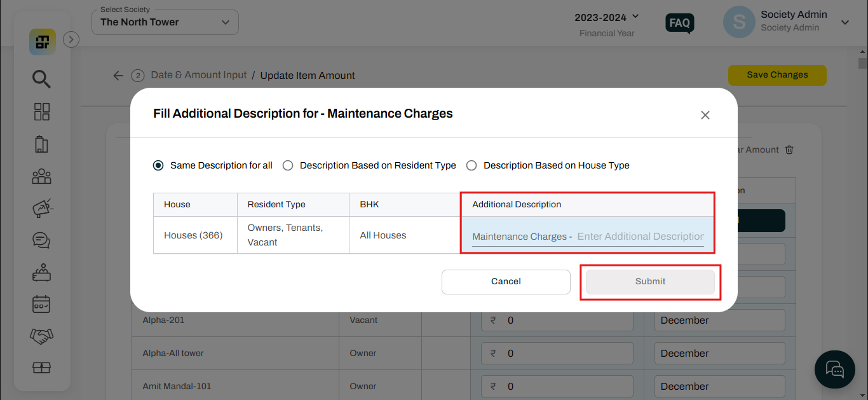Viewport: 868px width, 400px height.
Task: Choose 'Description Based on Resident Type' option
Action: tap(288, 165)
